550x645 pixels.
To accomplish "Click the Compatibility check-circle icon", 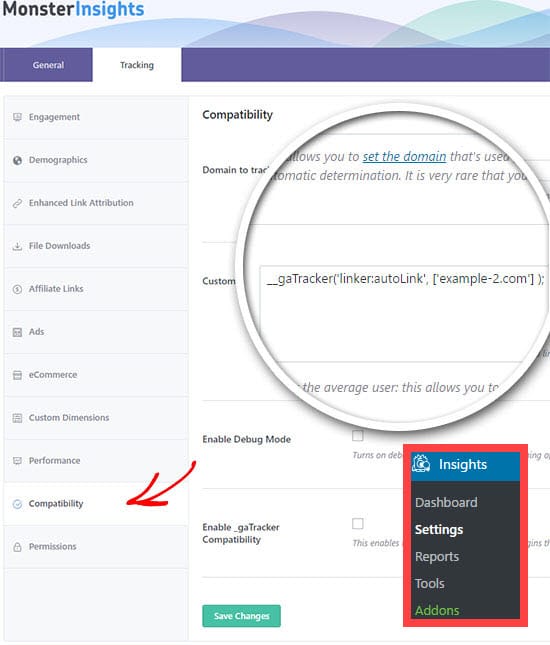I will [x=17, y=504].
